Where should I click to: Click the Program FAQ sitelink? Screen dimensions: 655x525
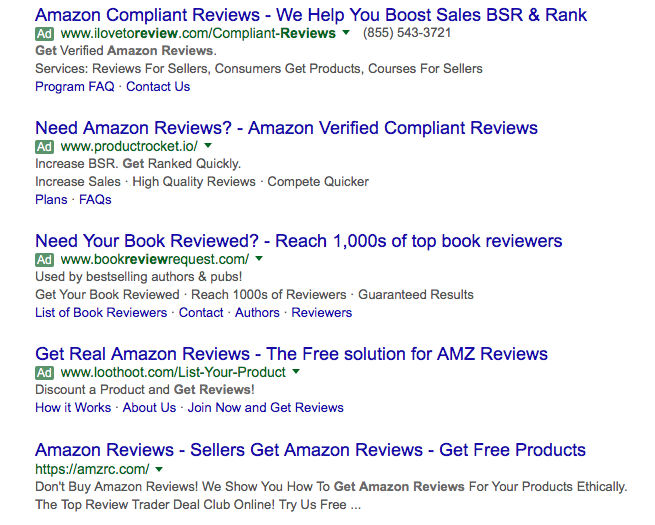[x=75, y=87]
